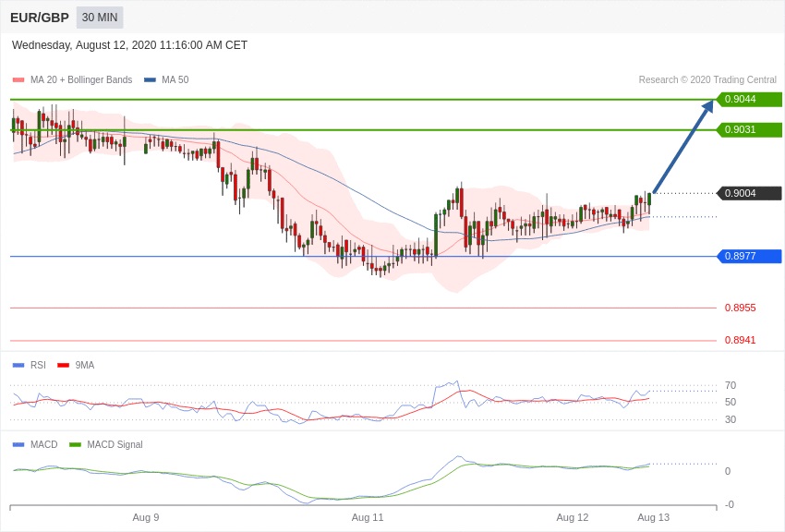785x532 pixels.
Task: Click the 0.9004 current price tag
Action: tap(749, 193)
